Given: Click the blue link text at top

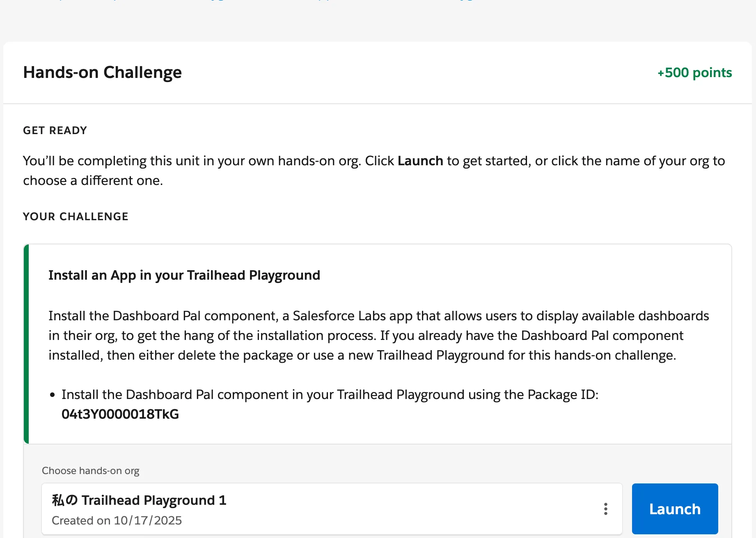Looking at the screenshot, I should (222, 1).
